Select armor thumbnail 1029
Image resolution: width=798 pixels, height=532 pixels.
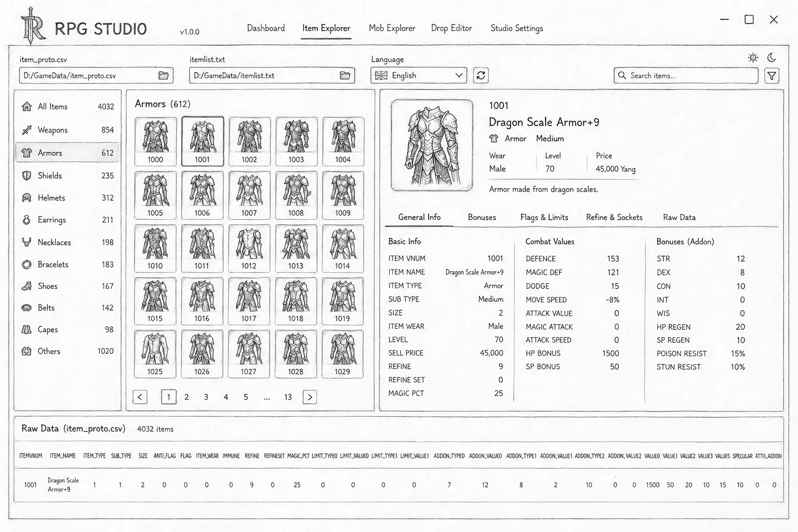342,354
